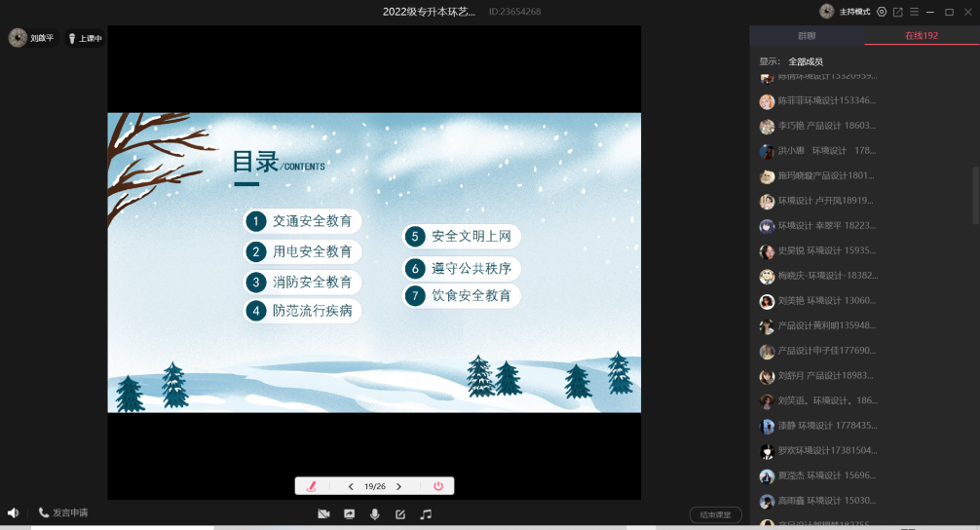
Task: Click the pop-out window icon in title bar
Action: (x=898, y=12)
